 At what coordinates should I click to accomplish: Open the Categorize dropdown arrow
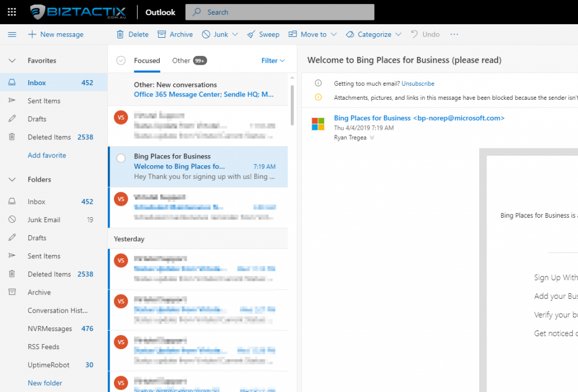pos(398,34)
